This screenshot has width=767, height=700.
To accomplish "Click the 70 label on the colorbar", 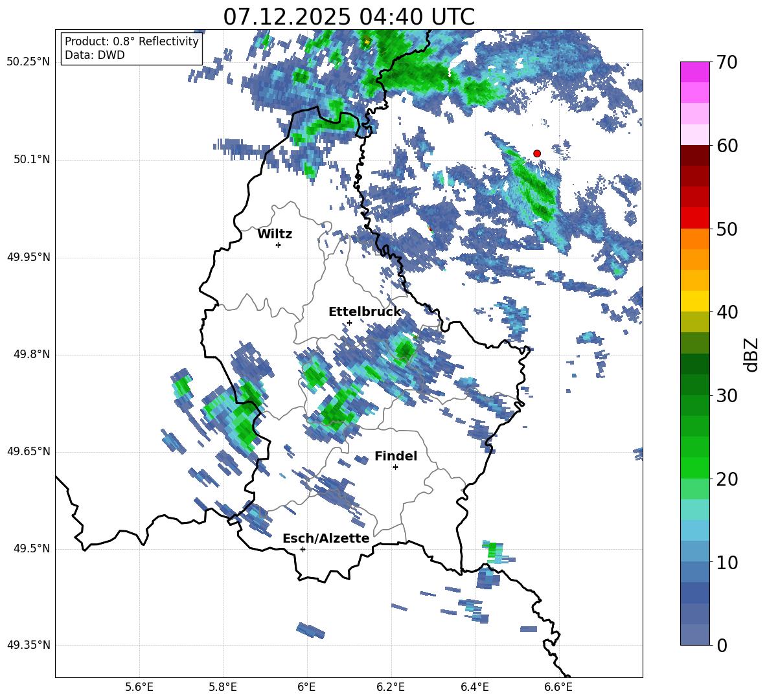I will pyautogui.click(x=727, y=63).
